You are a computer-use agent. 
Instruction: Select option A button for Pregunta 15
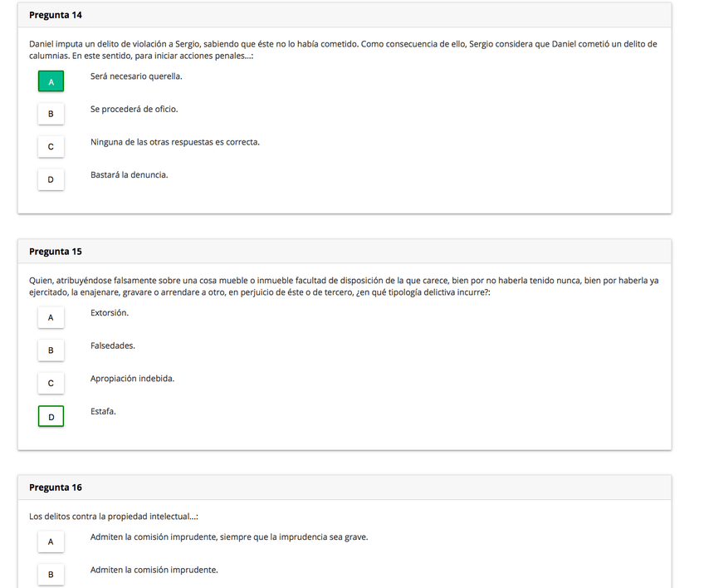pos(51,317)
